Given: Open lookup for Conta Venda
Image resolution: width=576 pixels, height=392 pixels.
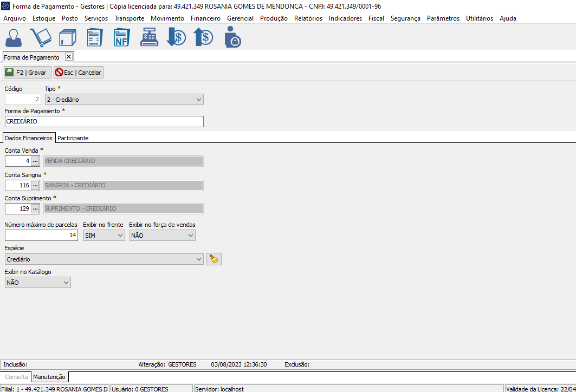Looking at the screenshot, I should click(x=35, y=161).
